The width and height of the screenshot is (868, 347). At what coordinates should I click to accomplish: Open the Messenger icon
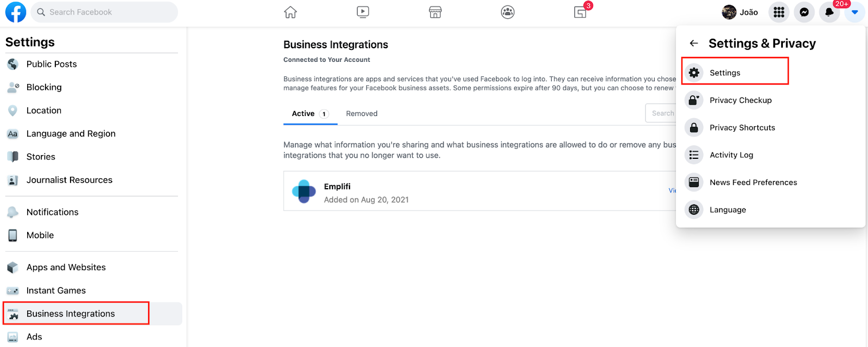[804, 12]
